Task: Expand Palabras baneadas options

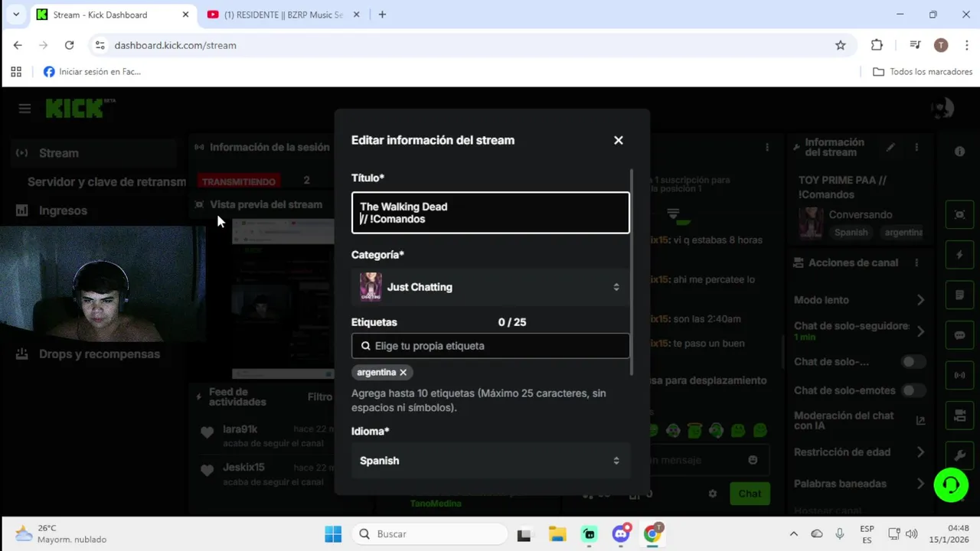Action: [x=921, y=484]
